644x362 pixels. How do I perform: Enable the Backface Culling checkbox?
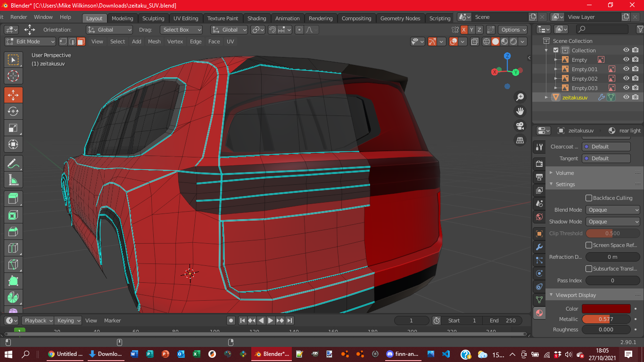(x=589, y=198)
